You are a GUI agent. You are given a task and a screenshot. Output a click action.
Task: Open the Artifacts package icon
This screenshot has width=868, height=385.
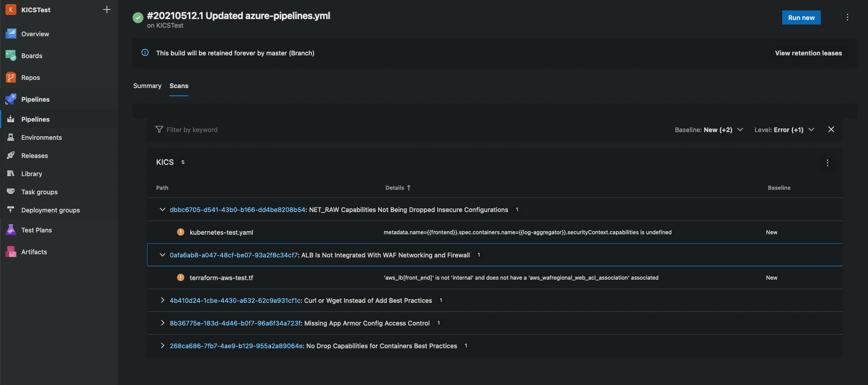click(11, 252)
